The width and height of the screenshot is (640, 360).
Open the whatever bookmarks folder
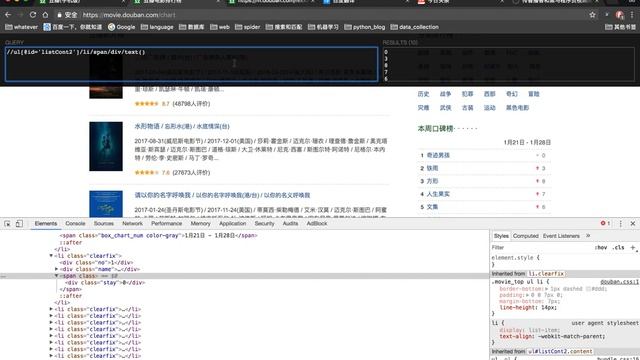point(21,27)
